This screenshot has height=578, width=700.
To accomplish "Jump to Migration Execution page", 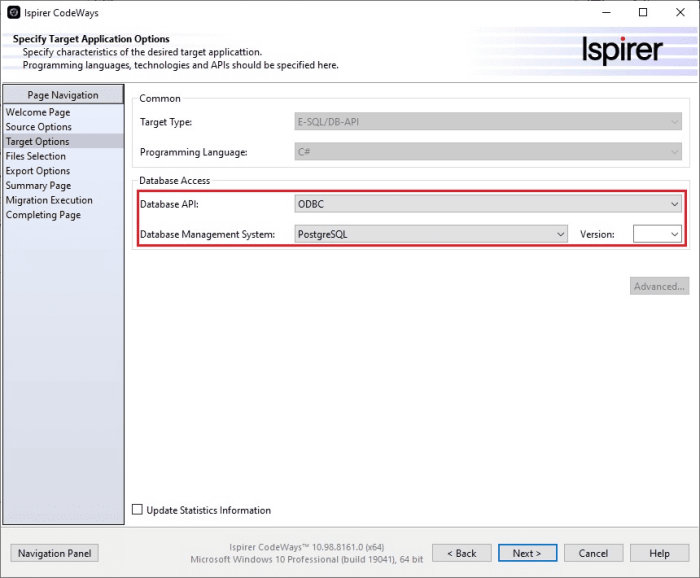I will 49,200.
